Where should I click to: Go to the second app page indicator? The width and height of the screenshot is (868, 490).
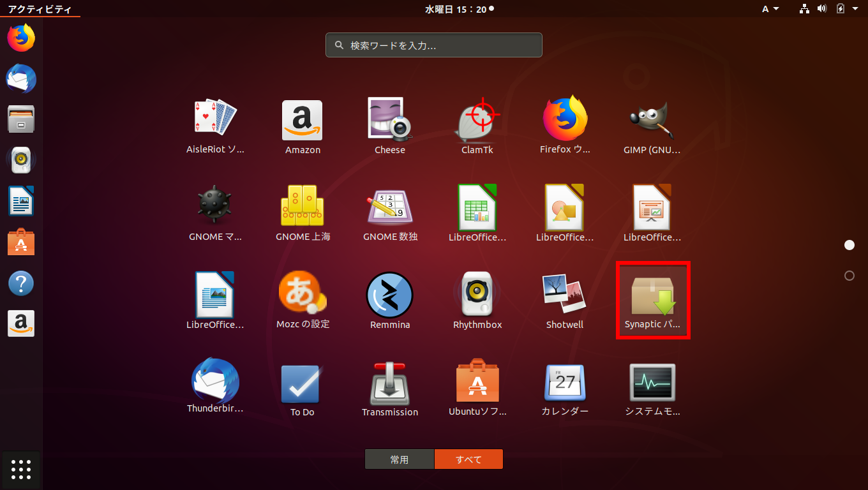[x=849, y=276]
